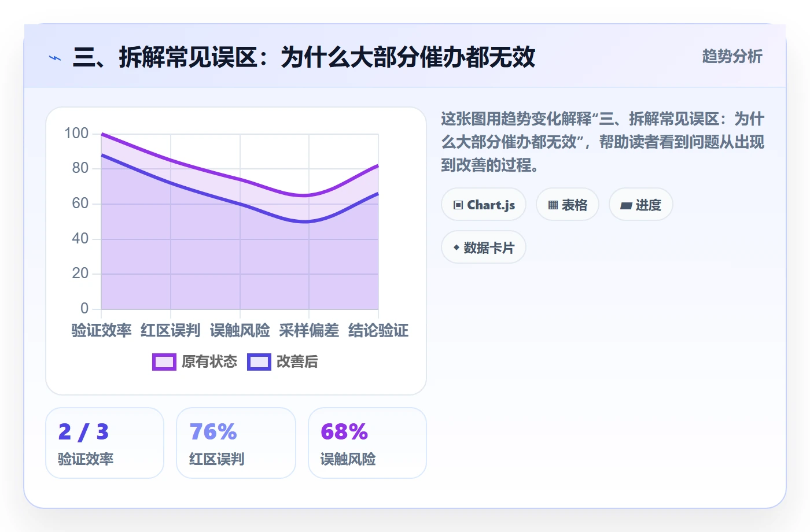Image resolution: width=810 pixels, height=532 pixels.
Task: Toggle the 改善后 legend label
Action: coord(297,362)
